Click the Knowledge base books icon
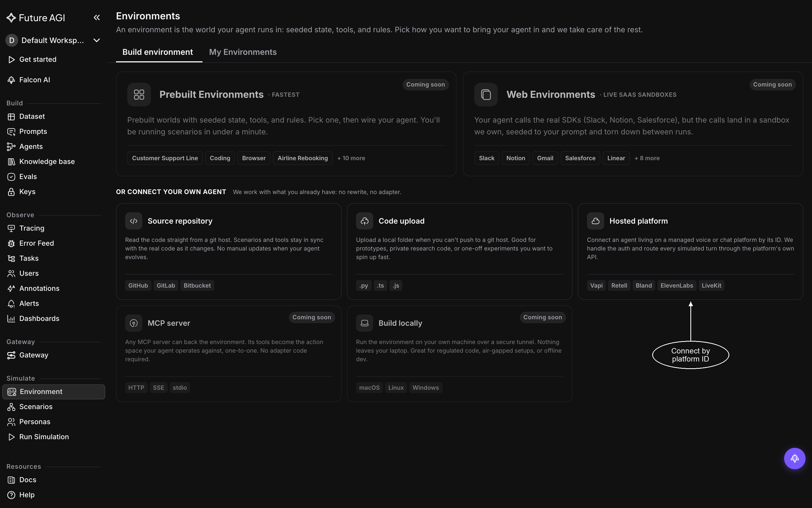This screenshot has height=508, width=812. tap(11, 162)
